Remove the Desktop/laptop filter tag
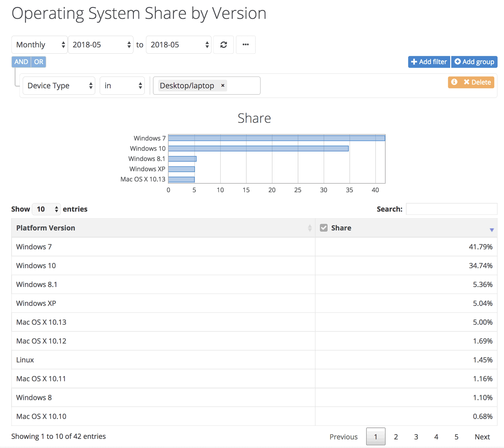Image resolution: width=504 pixels, height=448 pixels. [223, 86]
